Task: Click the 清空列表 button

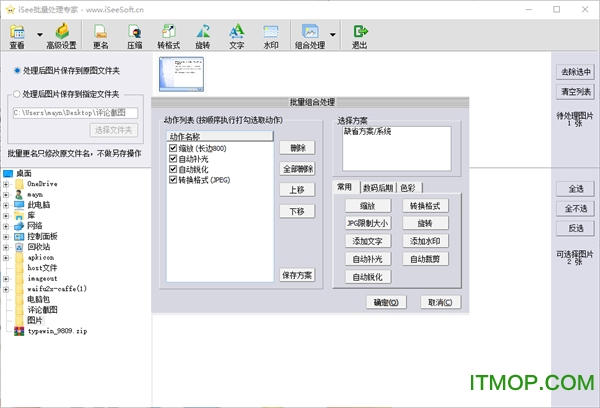Action: [576, 92]
